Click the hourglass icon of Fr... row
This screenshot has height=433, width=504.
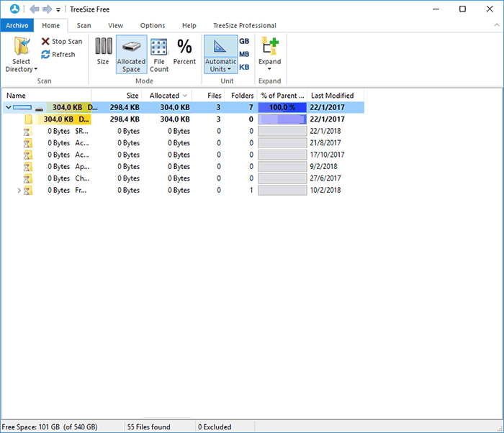click(x=28, y=190)
